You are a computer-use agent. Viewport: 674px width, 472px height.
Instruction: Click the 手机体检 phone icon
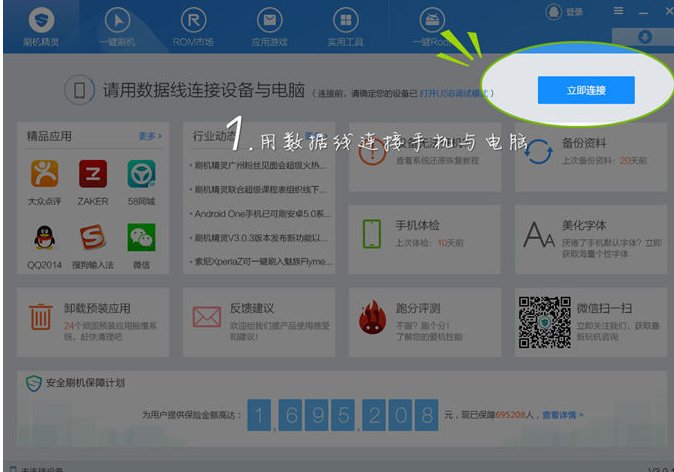coord(372,234)
